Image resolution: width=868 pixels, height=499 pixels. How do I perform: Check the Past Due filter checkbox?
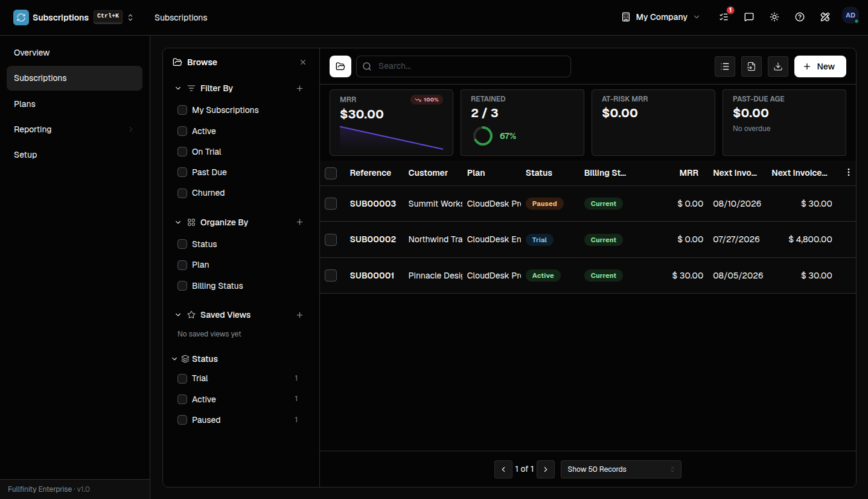pyautogui.click(x=182, y=172)
